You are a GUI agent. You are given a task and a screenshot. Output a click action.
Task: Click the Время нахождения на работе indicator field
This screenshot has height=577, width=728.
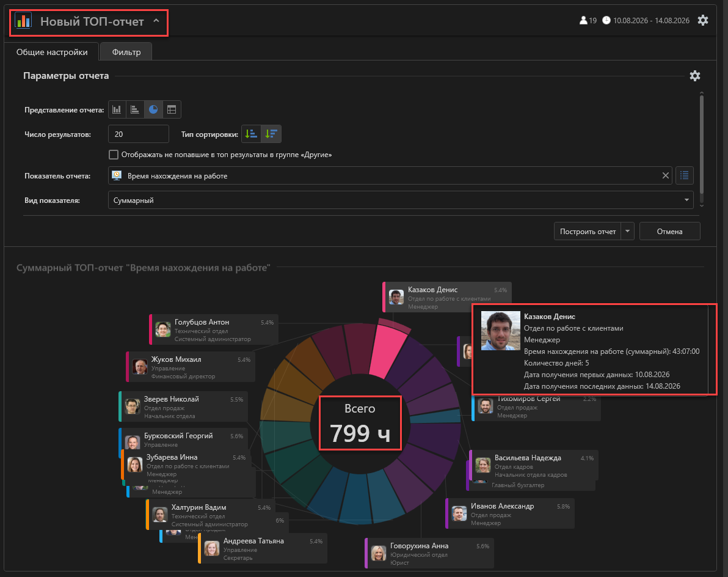390,175
